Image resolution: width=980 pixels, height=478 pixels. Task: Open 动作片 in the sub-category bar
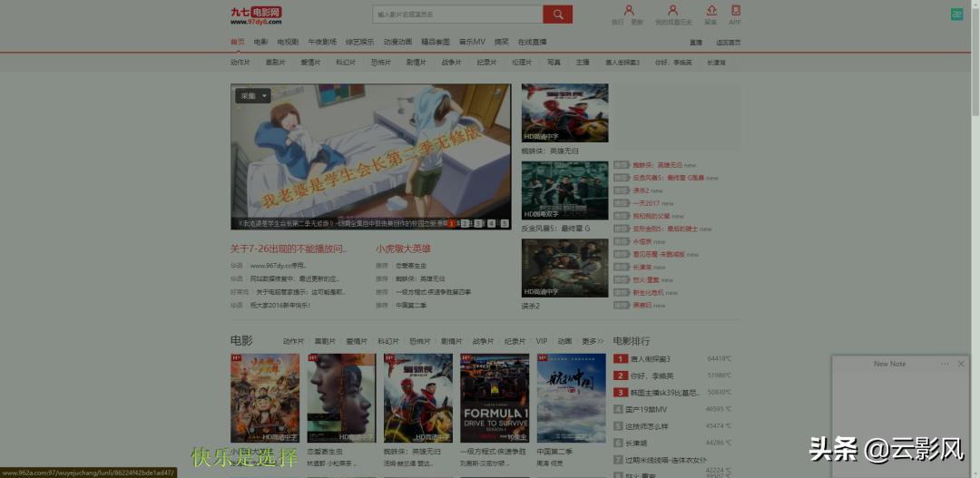240,63
